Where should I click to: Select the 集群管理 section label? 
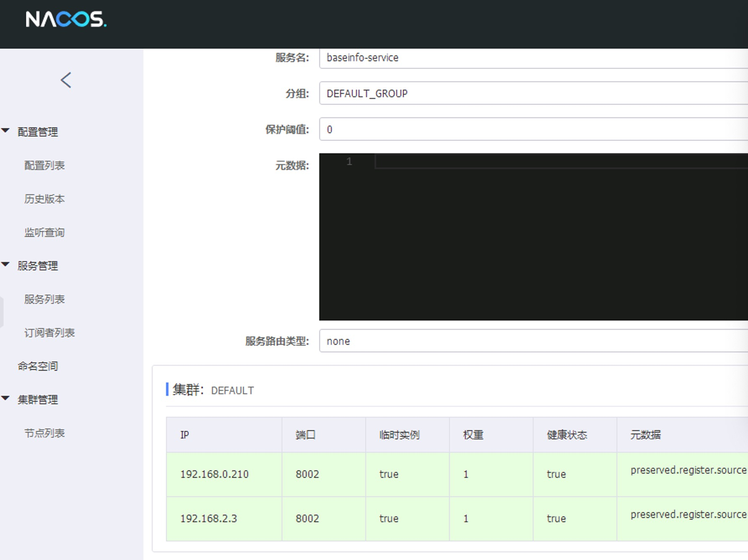click(x=38, y=400)
